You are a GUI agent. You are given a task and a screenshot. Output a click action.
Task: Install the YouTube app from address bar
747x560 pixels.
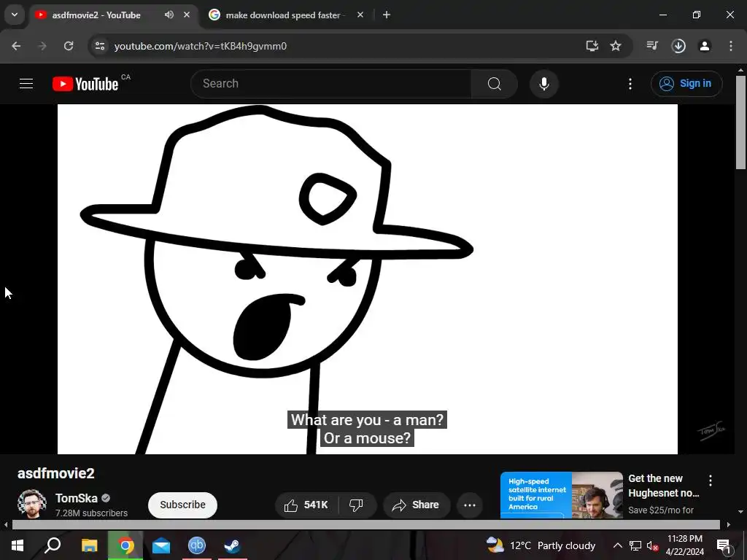pos(592,46)
